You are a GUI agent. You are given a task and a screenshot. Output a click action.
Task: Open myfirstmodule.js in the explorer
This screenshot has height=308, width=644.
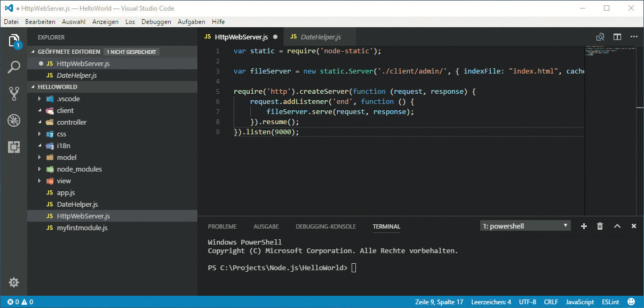pos(82,228)
